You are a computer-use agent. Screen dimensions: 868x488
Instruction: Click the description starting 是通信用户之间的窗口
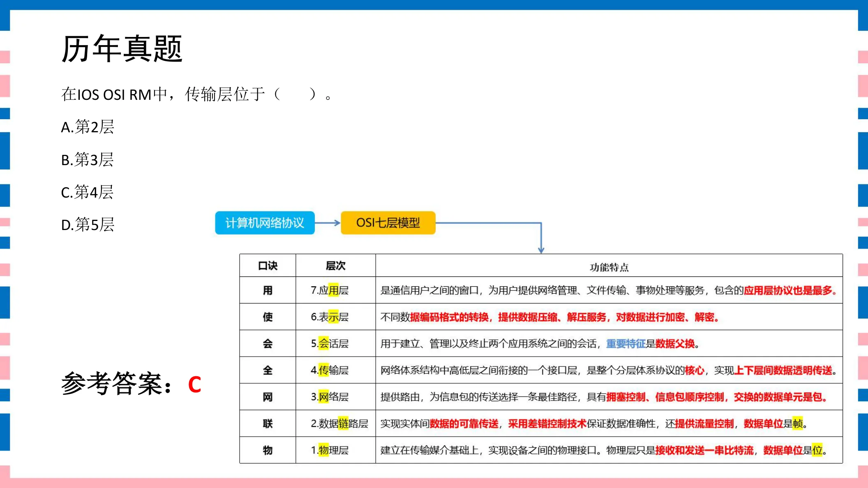point(609,290)
